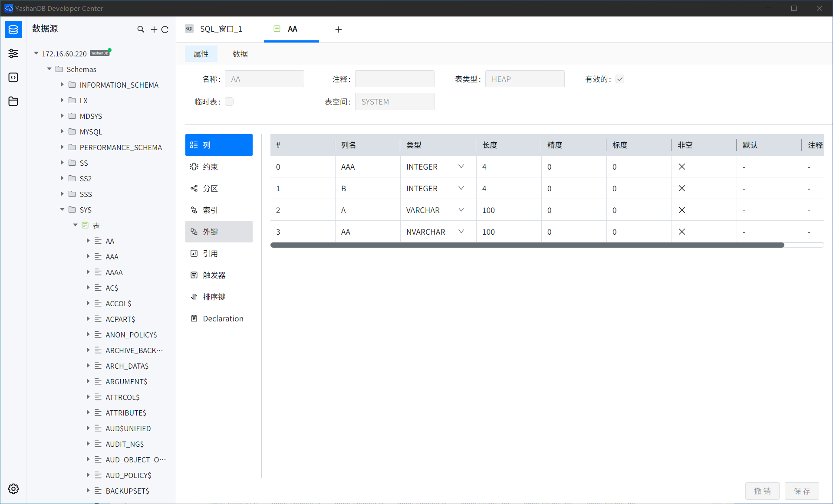Toggle the 临时表 checkbox
Screen dimensions: 833x504
[229, 101]
